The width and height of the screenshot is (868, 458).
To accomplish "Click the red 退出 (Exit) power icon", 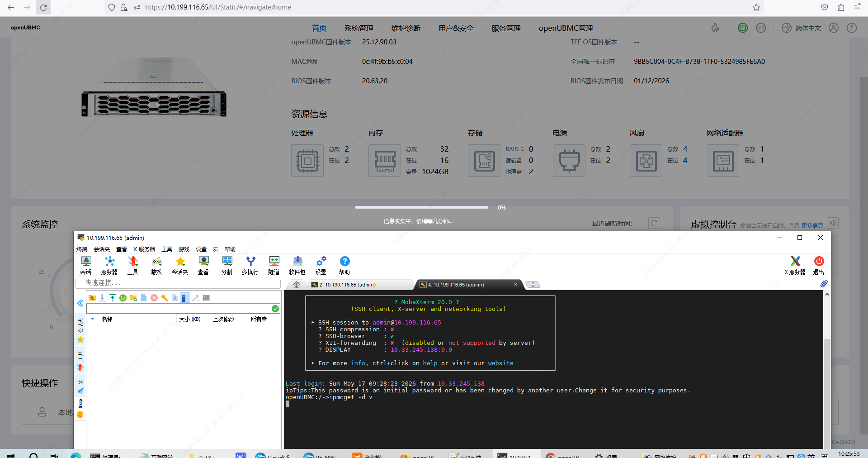I will click(x=819, y=265).
